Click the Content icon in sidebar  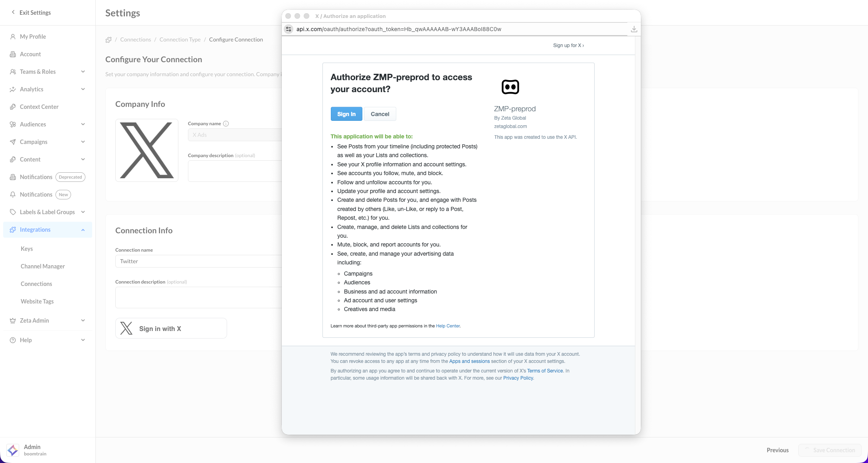coord(13,160)
